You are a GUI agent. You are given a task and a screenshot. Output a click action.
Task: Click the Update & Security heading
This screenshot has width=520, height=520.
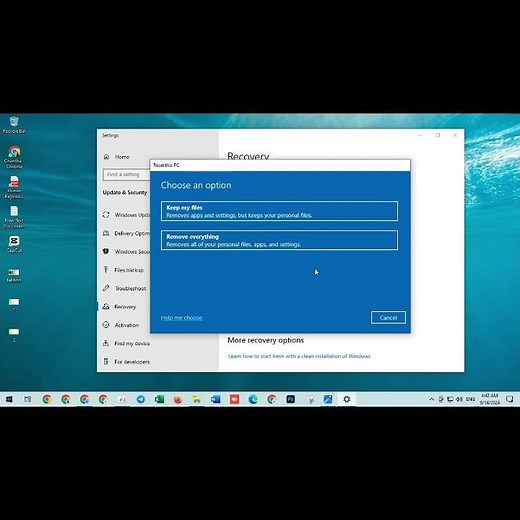pyautogui.click(x=125, y=193)
